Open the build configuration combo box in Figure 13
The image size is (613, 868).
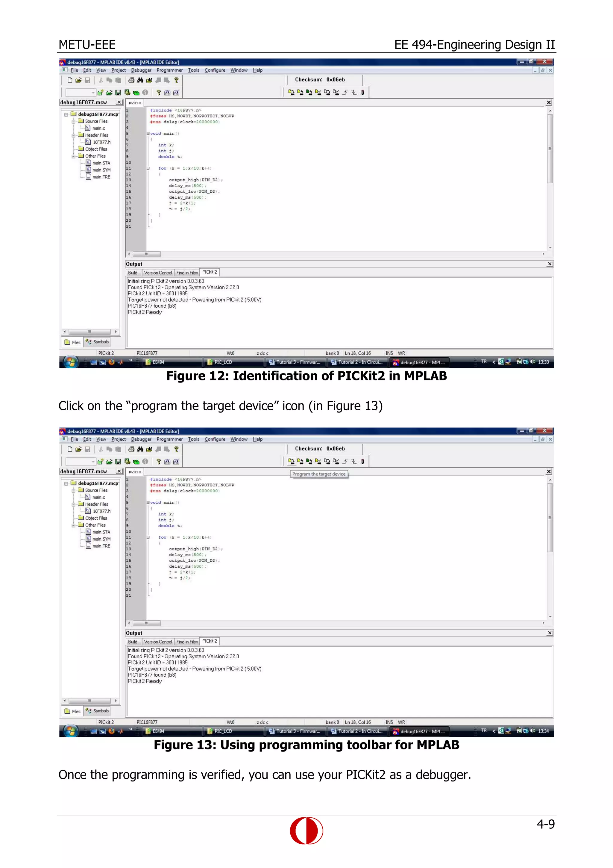pos(81,461)
